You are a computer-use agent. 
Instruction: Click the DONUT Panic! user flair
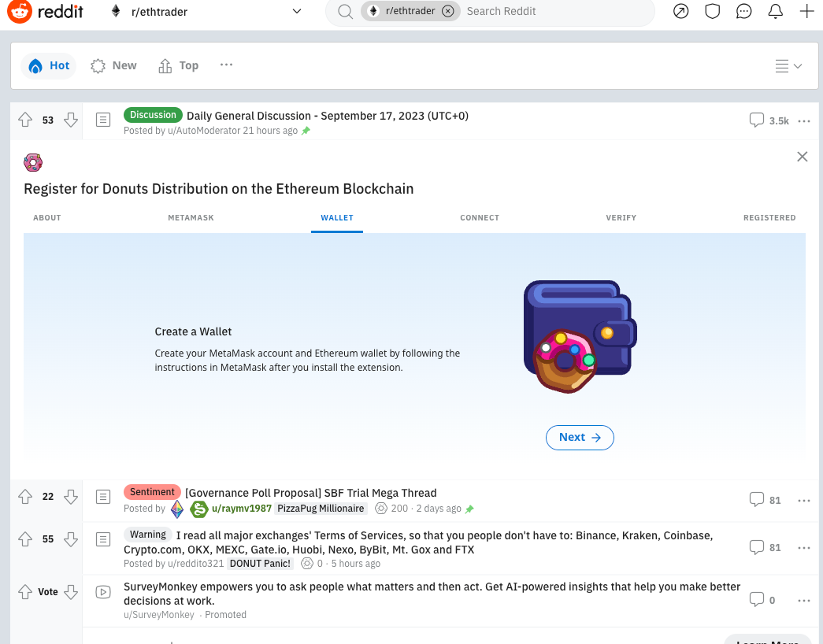coord(261,564)
